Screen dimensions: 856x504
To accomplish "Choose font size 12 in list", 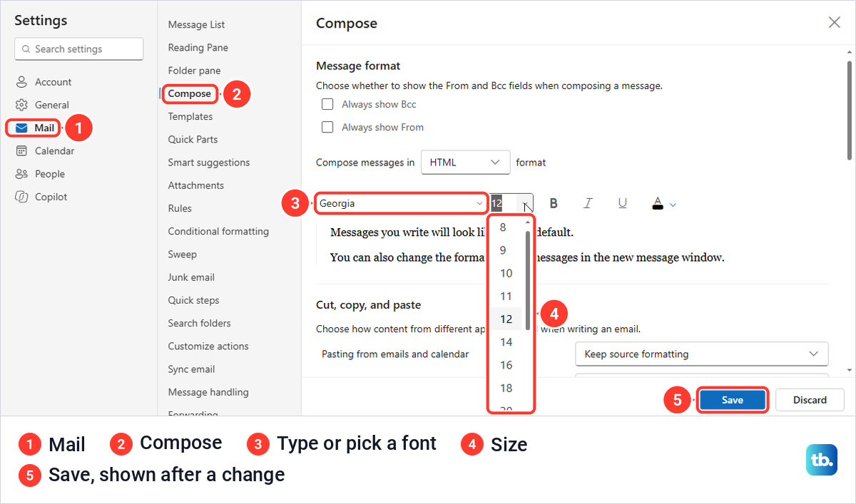I will (506, 319).
